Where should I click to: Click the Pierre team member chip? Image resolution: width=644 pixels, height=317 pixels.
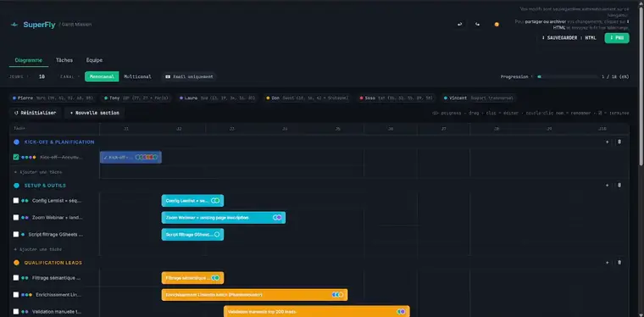tap(53, 98)
